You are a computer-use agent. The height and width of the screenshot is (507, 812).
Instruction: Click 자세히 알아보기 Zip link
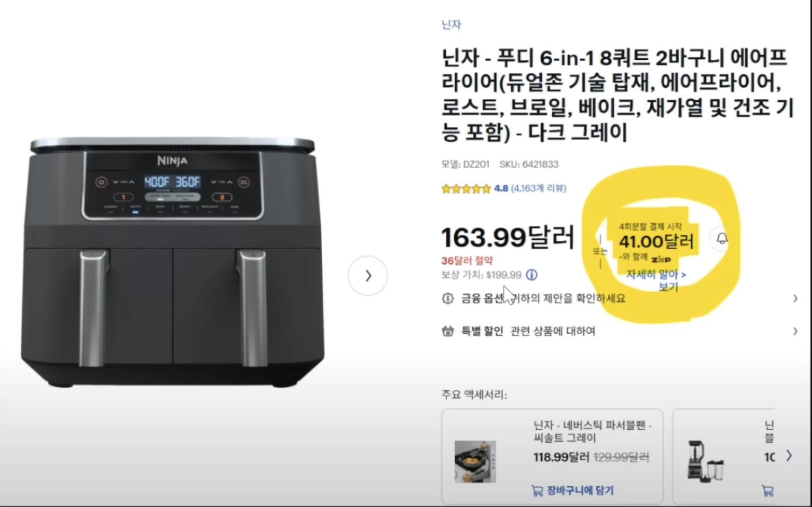[x=656, y=281]
